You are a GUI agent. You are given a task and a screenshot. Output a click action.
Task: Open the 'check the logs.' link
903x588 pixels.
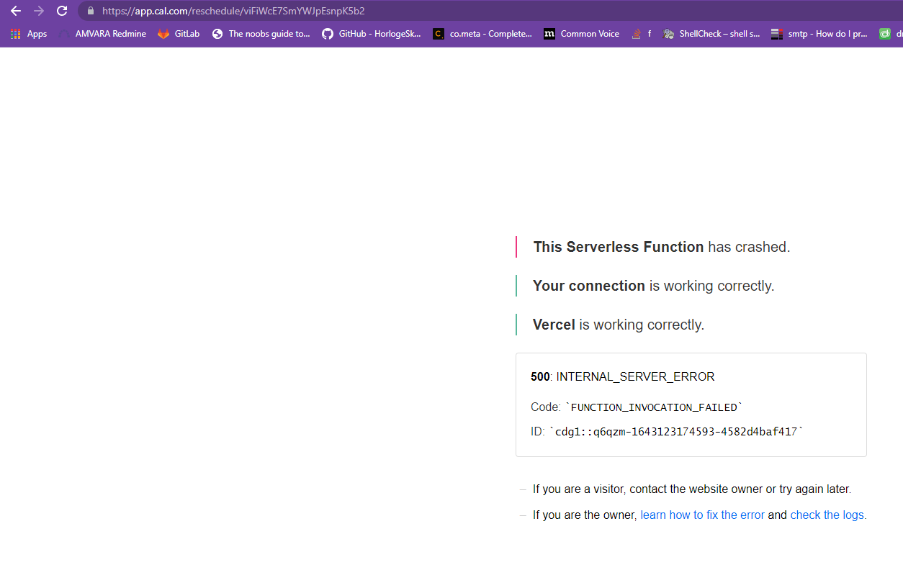(828, 515)
